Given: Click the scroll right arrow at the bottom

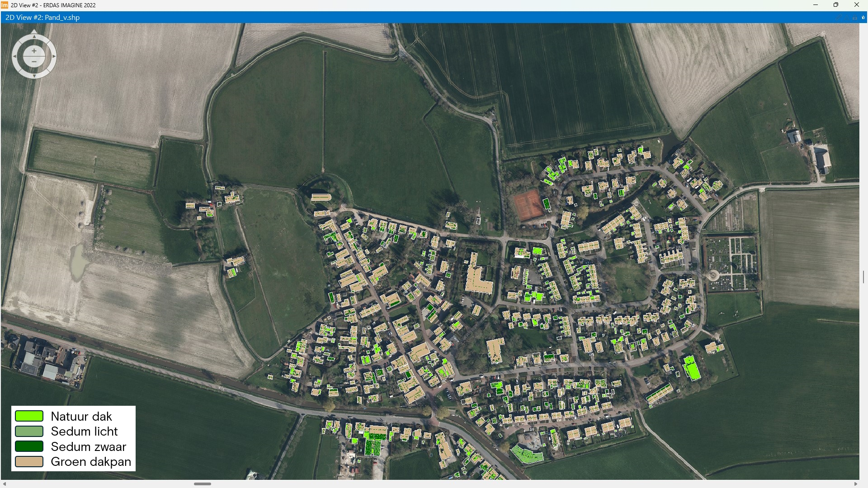Looking at the screenshot, I should tap(856, 484).
